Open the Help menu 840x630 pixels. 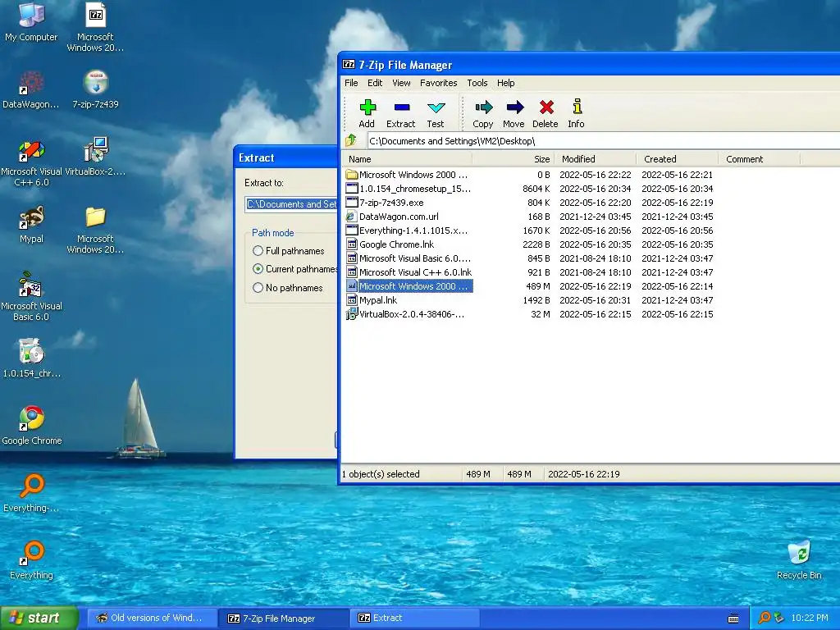[505, 83]
